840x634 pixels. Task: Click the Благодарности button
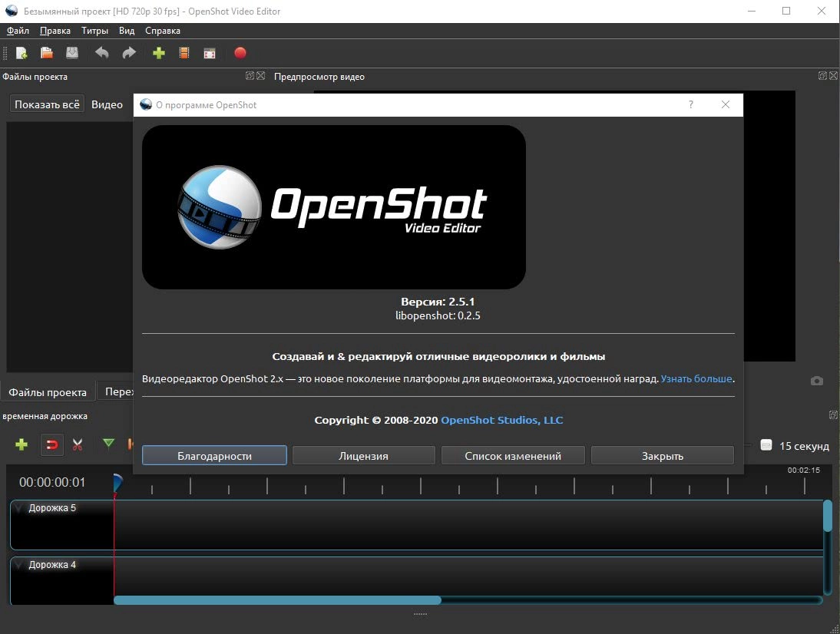(x=214, y=456)
